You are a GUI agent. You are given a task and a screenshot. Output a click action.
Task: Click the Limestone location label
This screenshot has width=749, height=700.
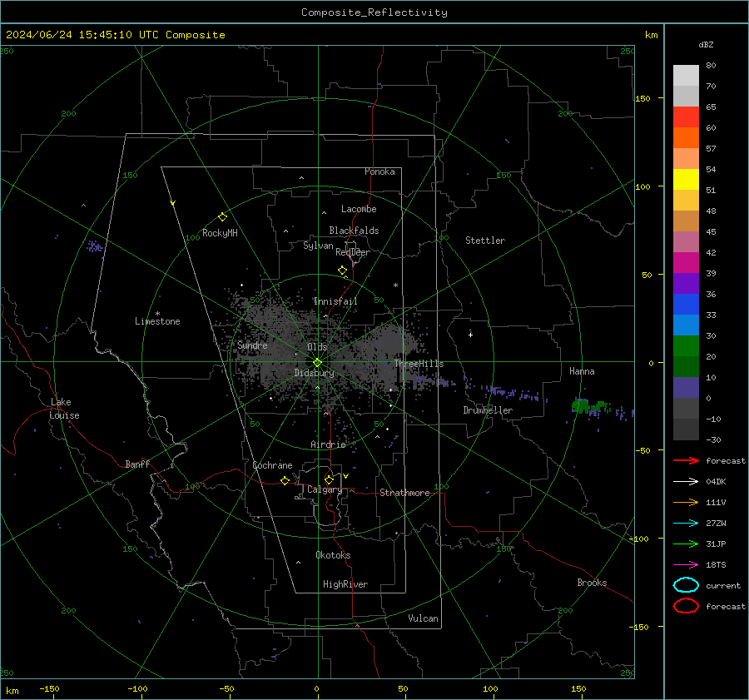pos(157,321)
